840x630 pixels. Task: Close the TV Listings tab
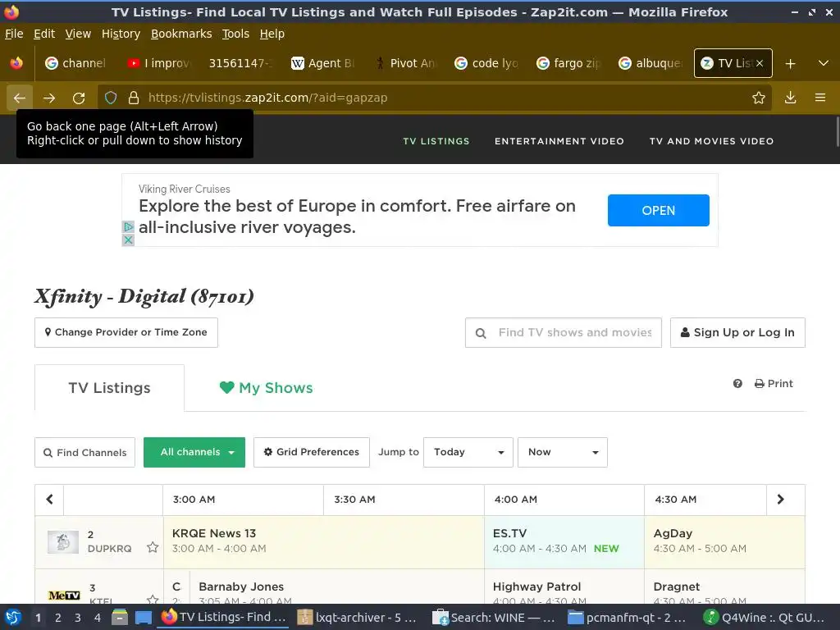pyautogui.click(x=760, y=63)
